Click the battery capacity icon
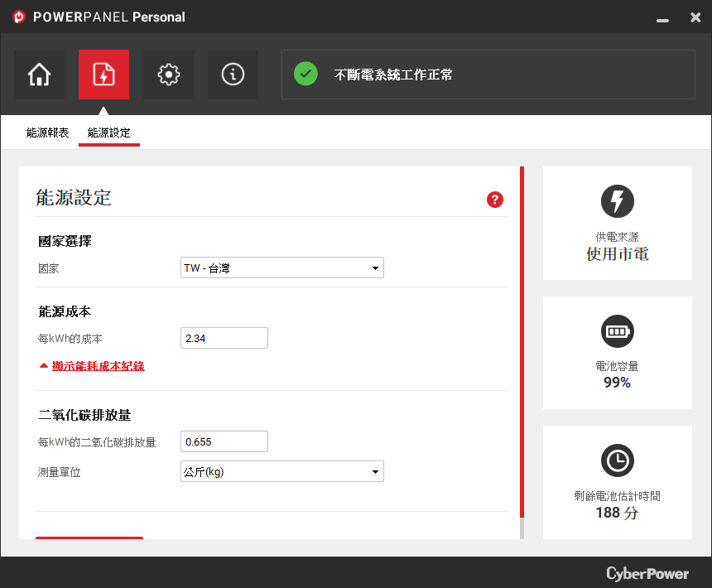 coord(617,331)
